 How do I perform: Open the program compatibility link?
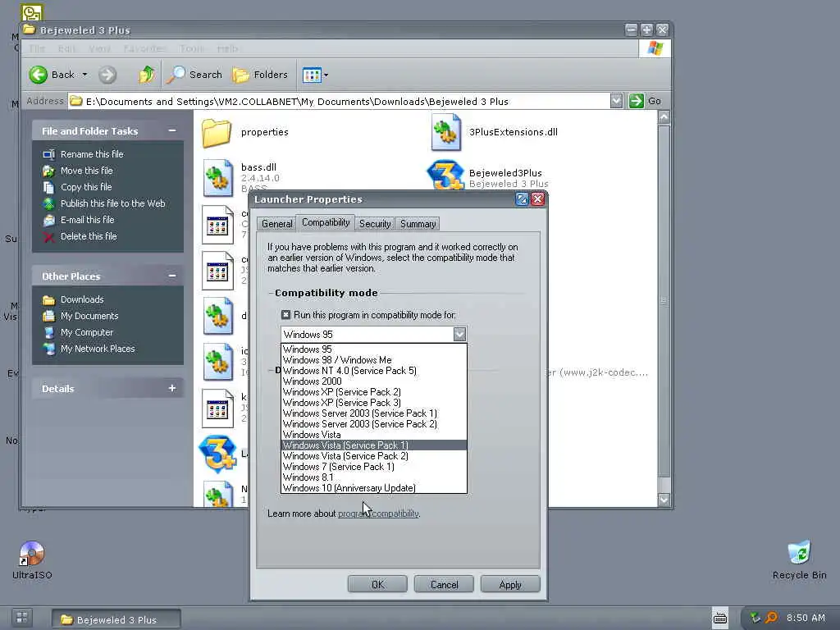pyautogui.click(x=378, y=514)
